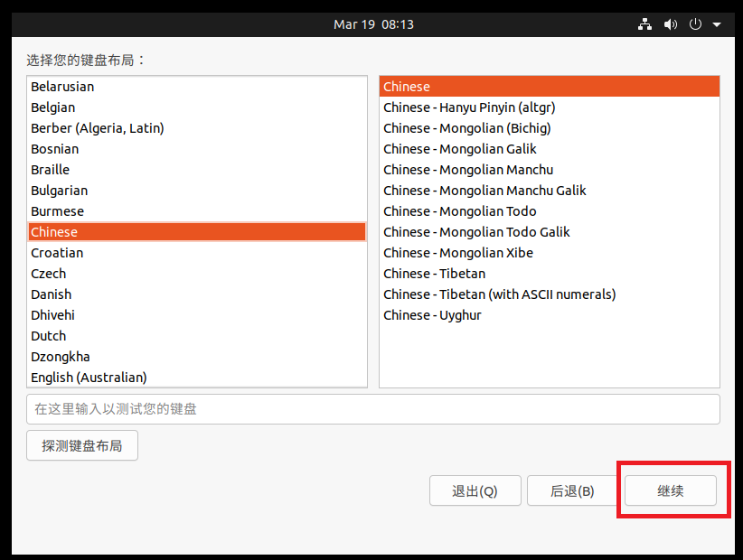743x560 pixels.
Task: Select Chinese - Mongolian (Bichig) variant
Action: tap(466, 128)
